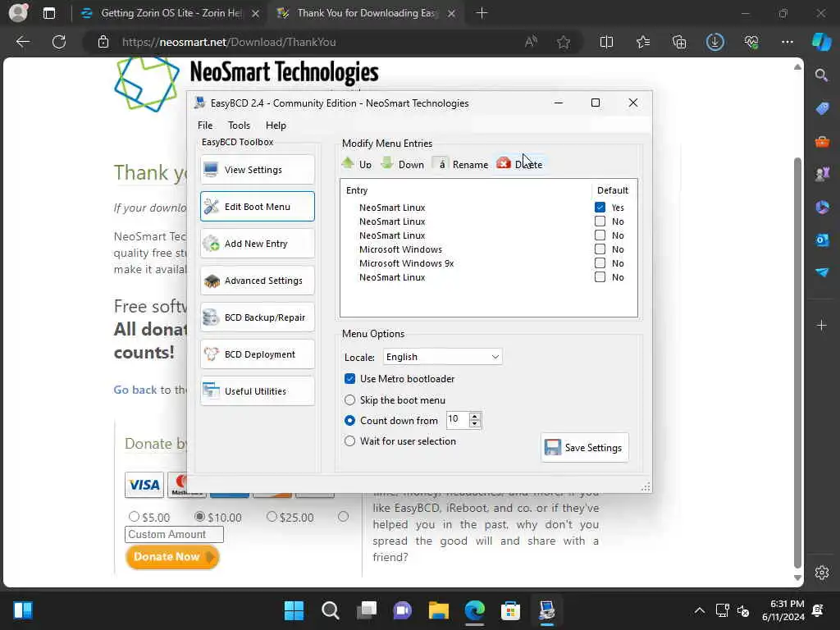Open Edge tab actions menu icon
Image resolution: width=840 pixels, height=630 pixels.
pos(49,13)
